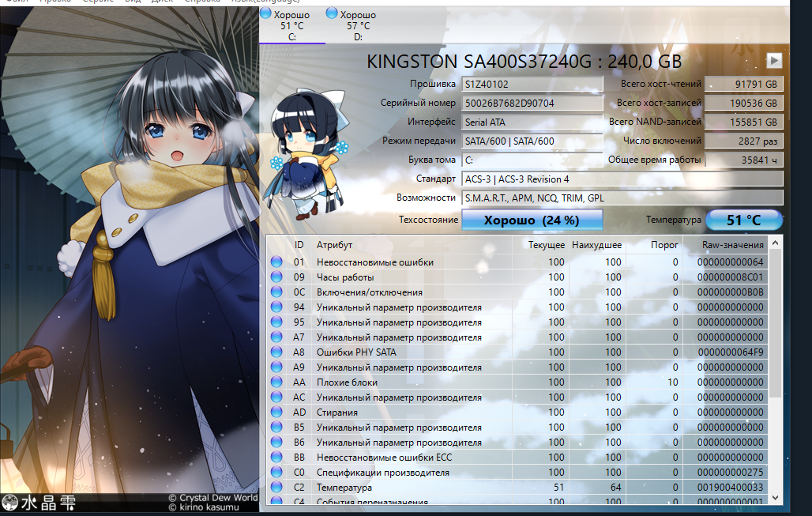Screen dimensions: 812x516
Task: Click the attribute list scrollbar thumb
Action: 775,324
